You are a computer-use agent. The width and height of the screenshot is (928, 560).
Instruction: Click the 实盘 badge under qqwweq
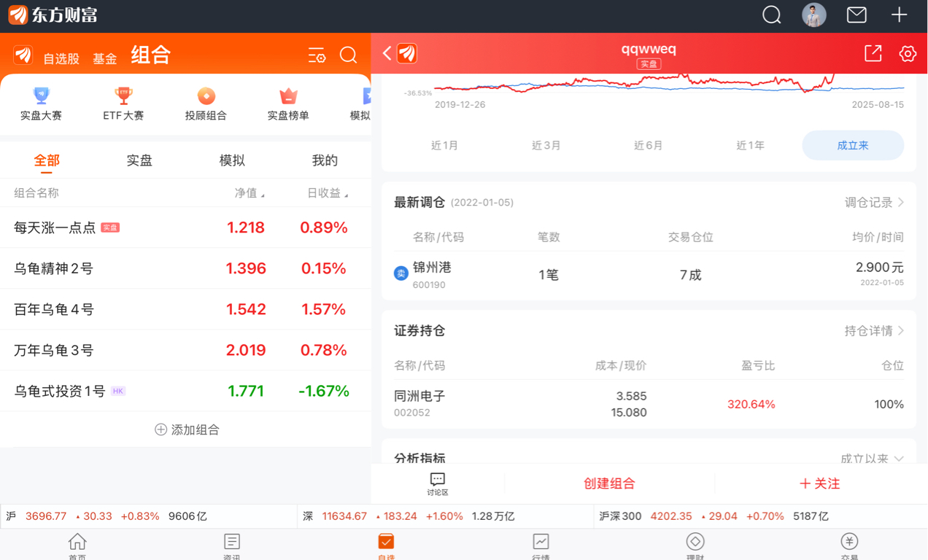click(x=649, y=65)
